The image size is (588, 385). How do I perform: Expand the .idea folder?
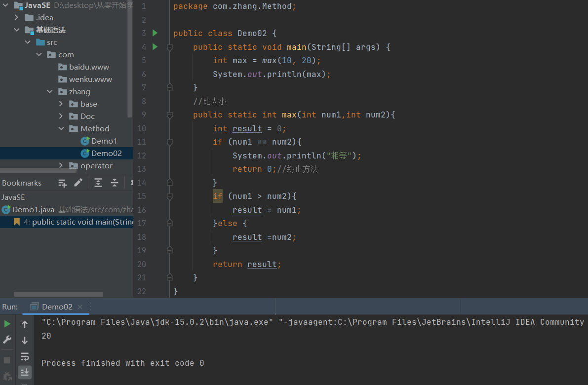click(x=16, y=17)
